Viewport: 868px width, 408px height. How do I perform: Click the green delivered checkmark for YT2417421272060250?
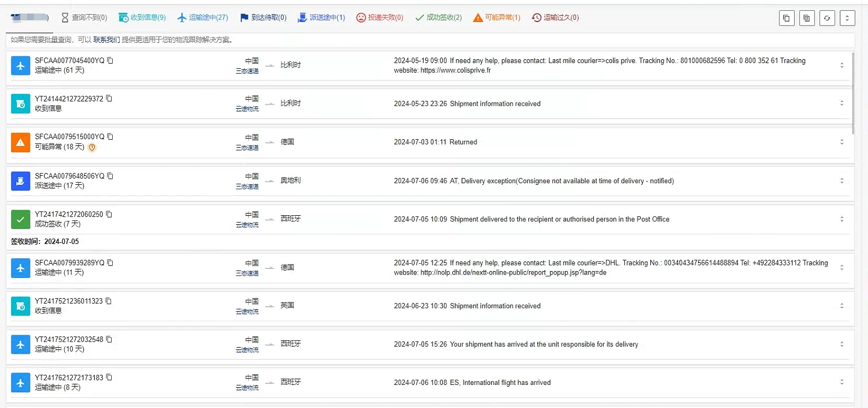click(x=20, y=219)
